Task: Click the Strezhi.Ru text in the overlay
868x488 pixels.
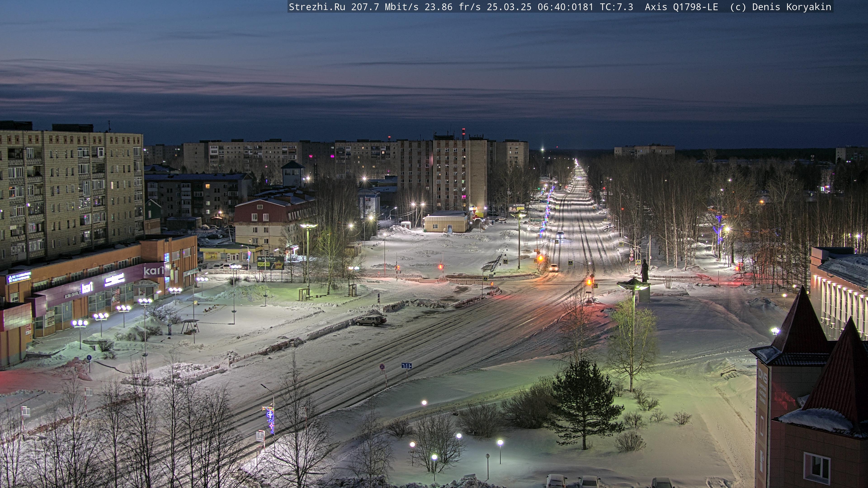Action: [x=317, y=7]
